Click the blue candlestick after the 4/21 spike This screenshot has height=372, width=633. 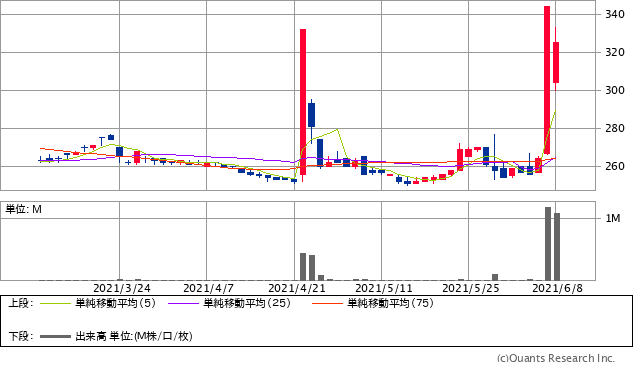311,115
